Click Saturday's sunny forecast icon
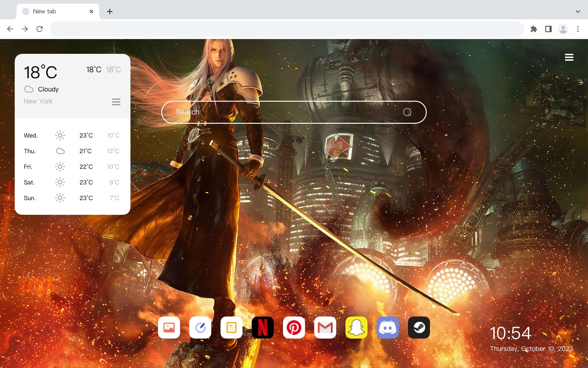 pyautogui.click(x=60, y=182)
